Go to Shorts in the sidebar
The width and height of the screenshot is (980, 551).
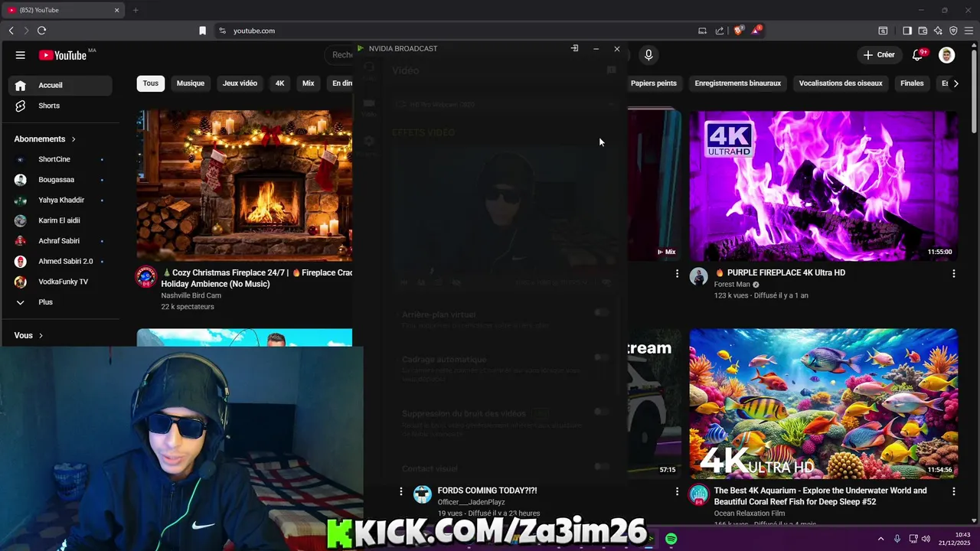coord(60,106)
